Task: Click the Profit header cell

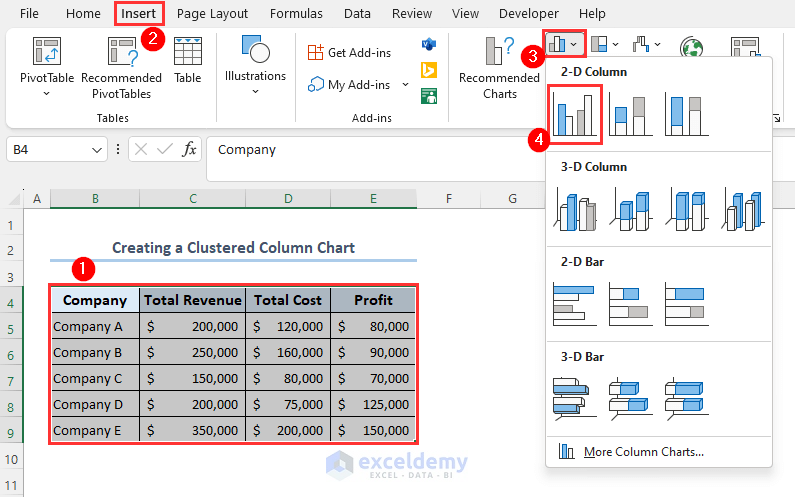Action: pyautogui.click(x=373, y=300)
